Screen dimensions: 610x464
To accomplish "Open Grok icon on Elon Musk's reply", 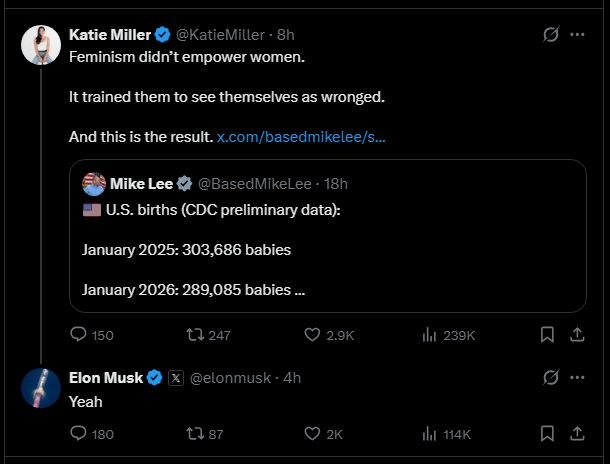I will pyautogui.click(x=548, y=378).
